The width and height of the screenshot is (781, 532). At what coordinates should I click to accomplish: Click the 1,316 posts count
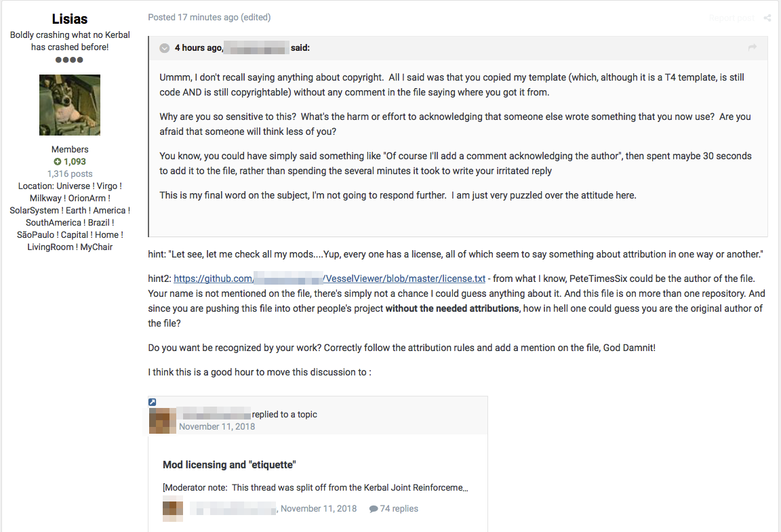click(x=70, y=174)
